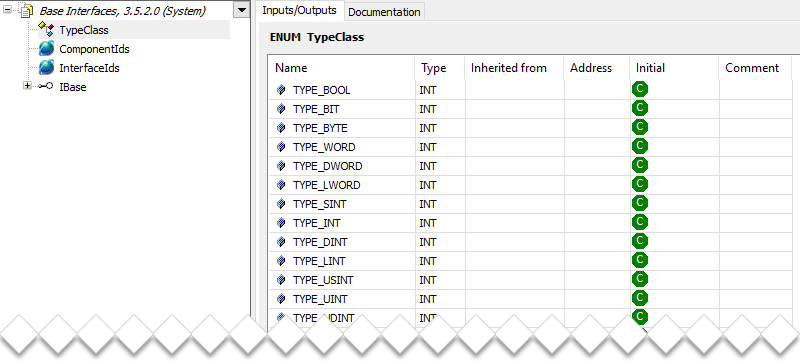This screenshot has height=362, width=800.
Task: Click the green constant icon in TYPE_UINT row
Action: 640,298
